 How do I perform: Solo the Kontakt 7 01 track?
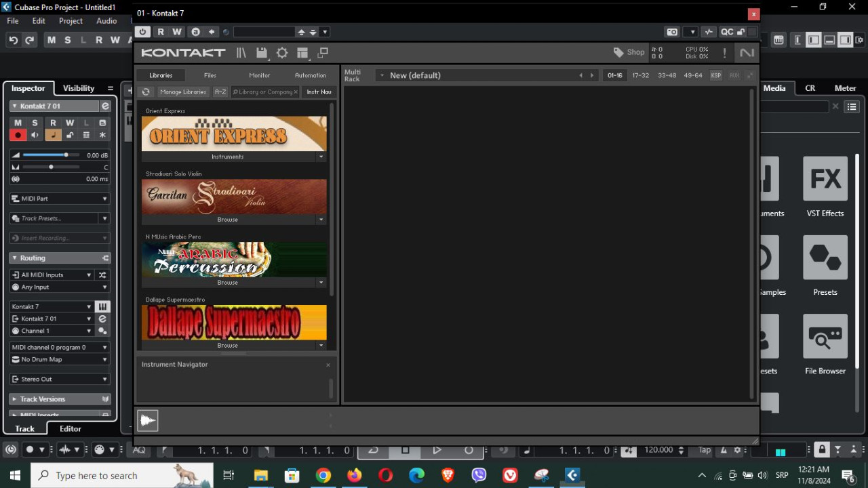tap(35, 123)
